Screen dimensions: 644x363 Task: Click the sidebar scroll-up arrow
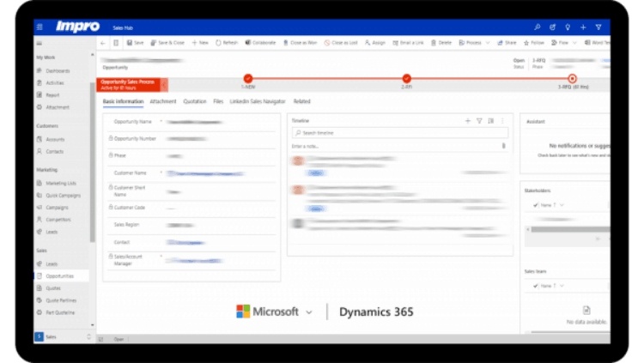(x=93, y=55)
